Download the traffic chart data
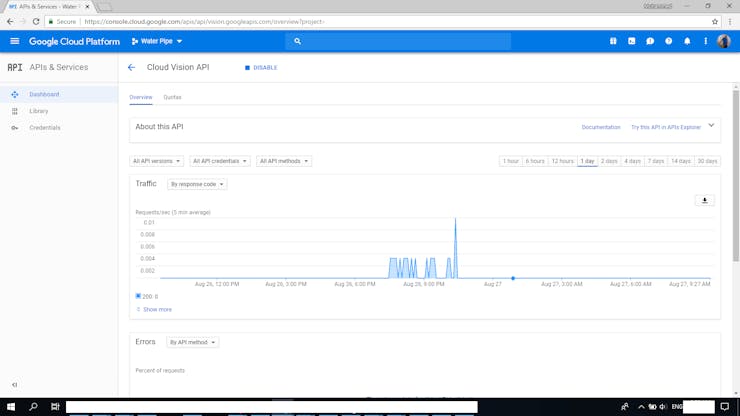The image size is (740, 416). tap(705, 200)
